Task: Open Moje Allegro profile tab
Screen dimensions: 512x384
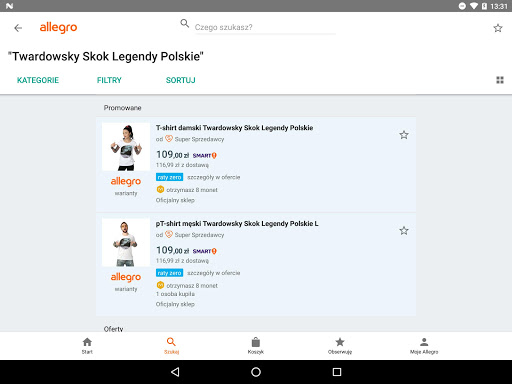Action: coord(424,346)
